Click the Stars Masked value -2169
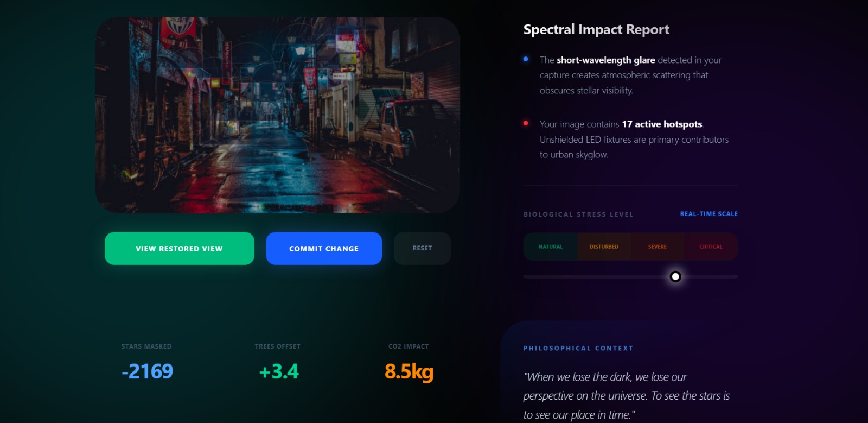Viewport: 868px width, 423px height. [147, 371]
